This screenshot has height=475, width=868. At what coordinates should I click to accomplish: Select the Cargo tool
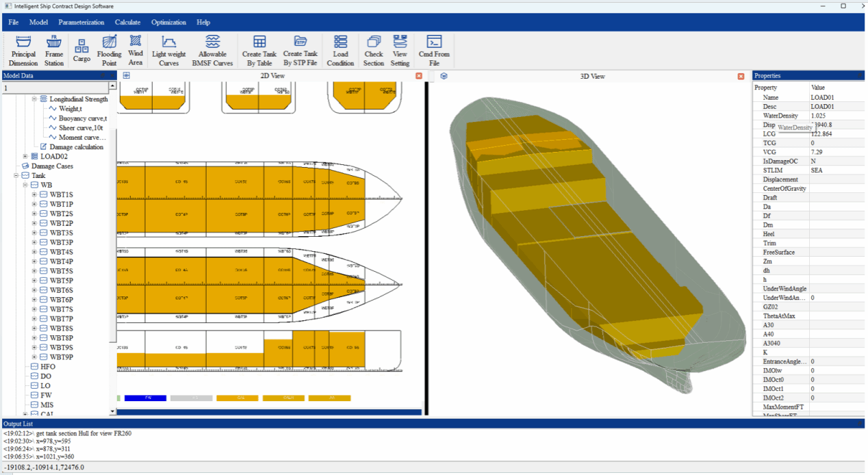pos(81,50)
